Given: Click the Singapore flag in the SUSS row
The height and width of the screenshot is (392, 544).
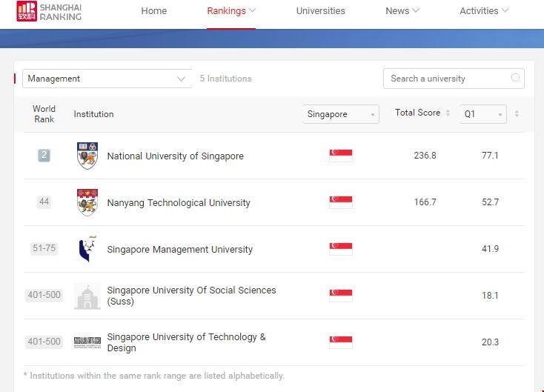Looking at the screenshot, I should 341,295.
